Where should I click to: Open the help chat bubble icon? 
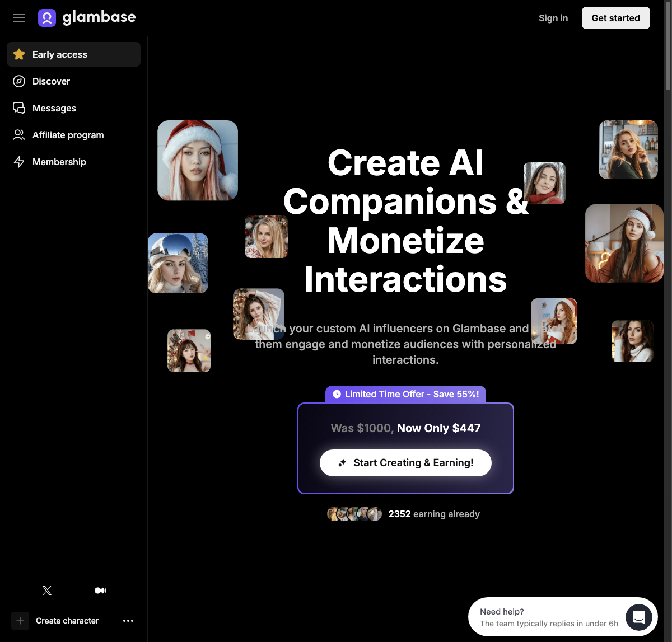[x=638, y=617]
